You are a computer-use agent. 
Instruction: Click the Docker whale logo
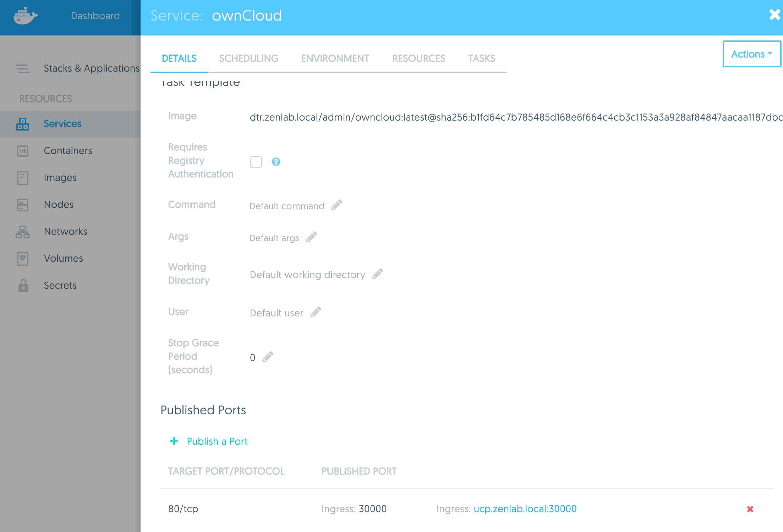[x=26, y=16]
